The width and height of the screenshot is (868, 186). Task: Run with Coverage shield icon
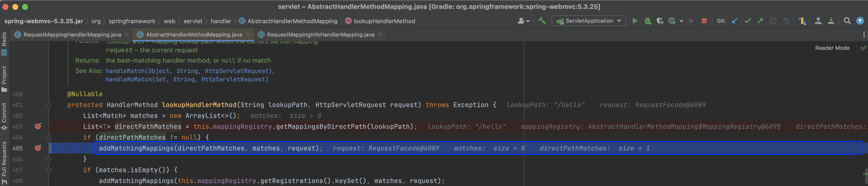[x=660, y=21]
